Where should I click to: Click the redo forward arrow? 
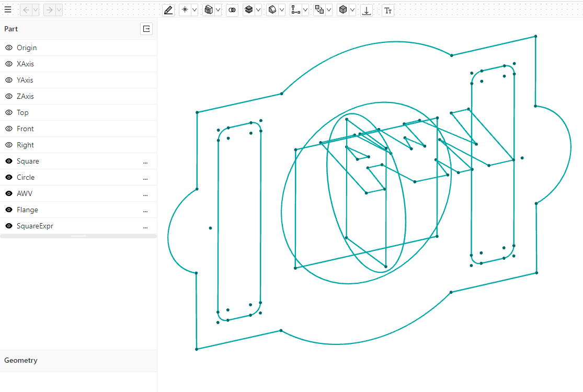49,10
